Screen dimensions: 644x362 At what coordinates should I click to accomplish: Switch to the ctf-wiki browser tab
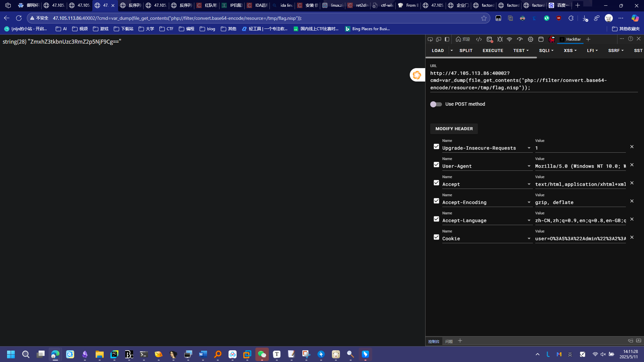tap(383, 5)
